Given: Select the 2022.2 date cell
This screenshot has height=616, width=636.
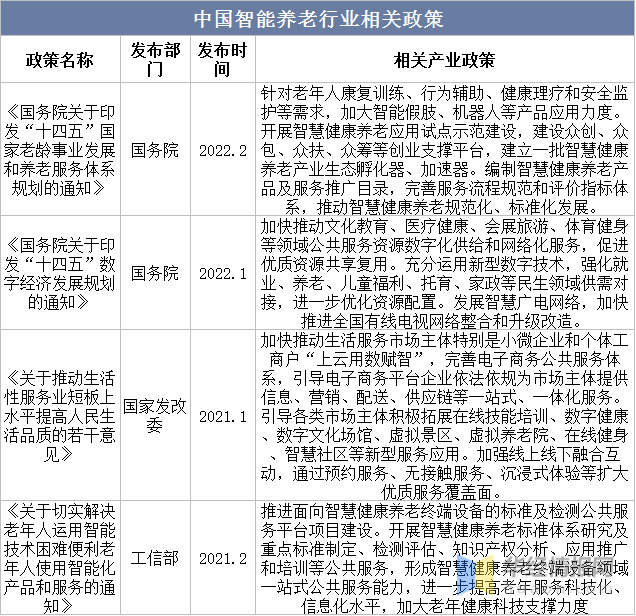Looking at the screenshot, I should pos(220,150).
